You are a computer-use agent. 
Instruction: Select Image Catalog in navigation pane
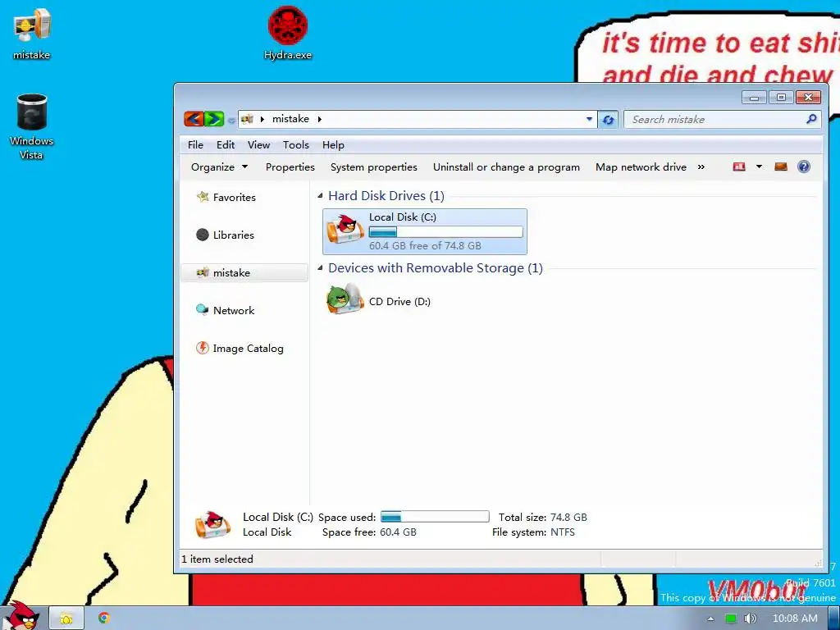click(x=248, y=348)
